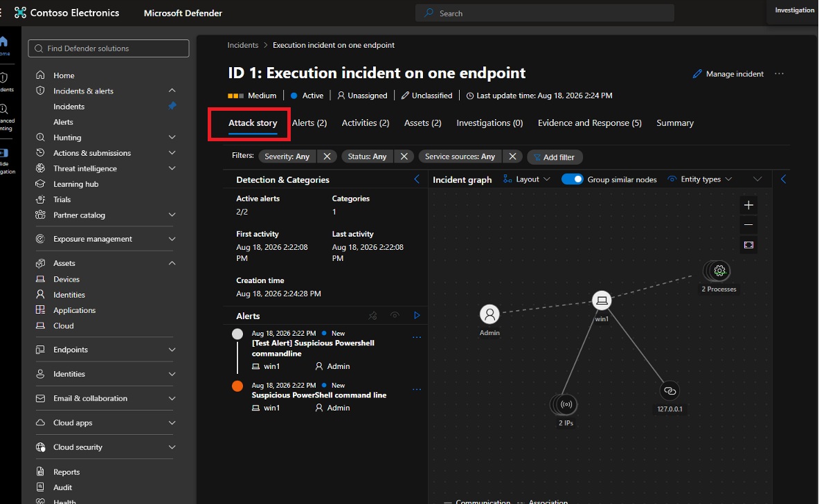819x504 pixels.
Task: Open the Layout dropdown
Action: point(526,179)
